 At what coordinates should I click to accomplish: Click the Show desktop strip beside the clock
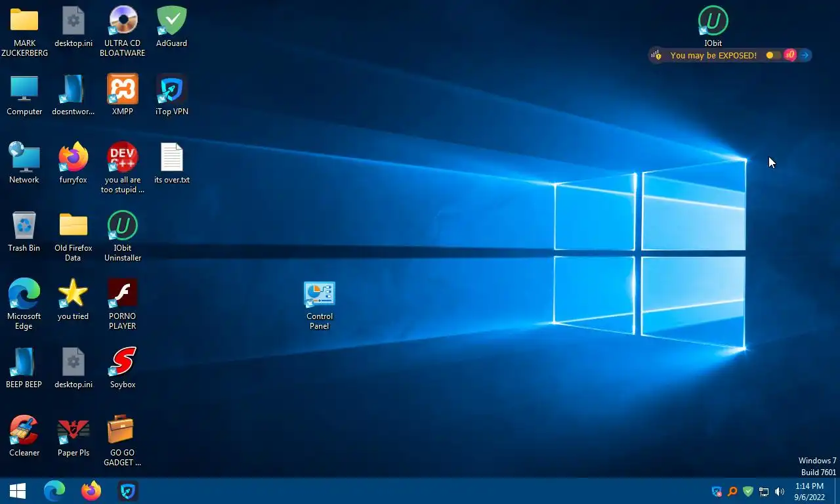[837, 492]
